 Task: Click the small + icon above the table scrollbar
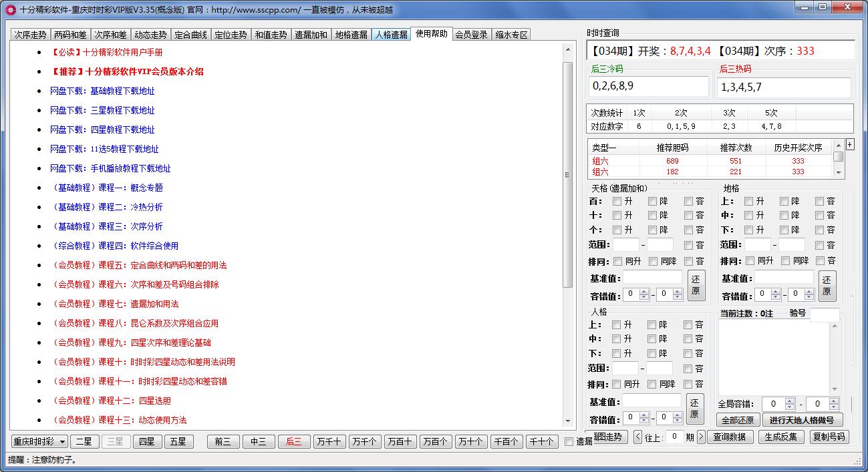click(849, 144)
